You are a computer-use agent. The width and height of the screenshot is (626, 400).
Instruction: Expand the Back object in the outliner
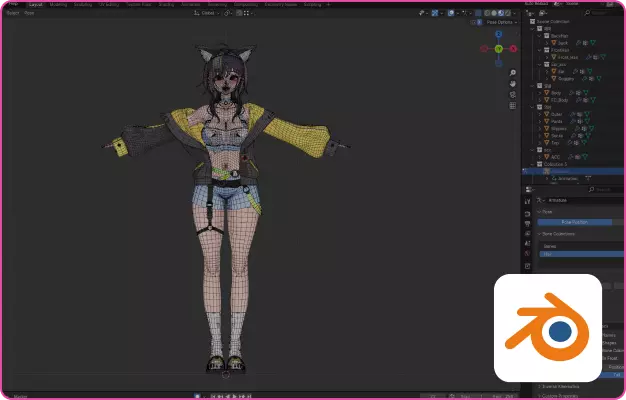point(547,43)
